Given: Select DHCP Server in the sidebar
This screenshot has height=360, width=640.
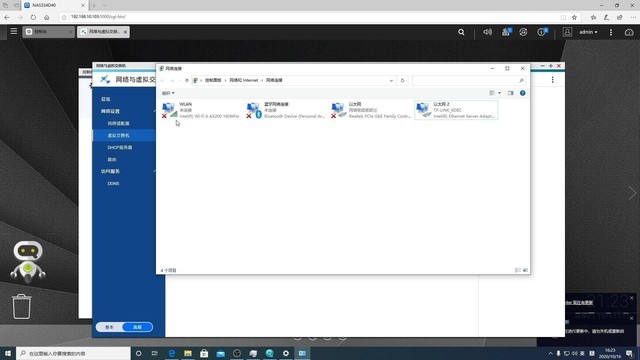Looking at the screenshot, I should click(120, 147).
